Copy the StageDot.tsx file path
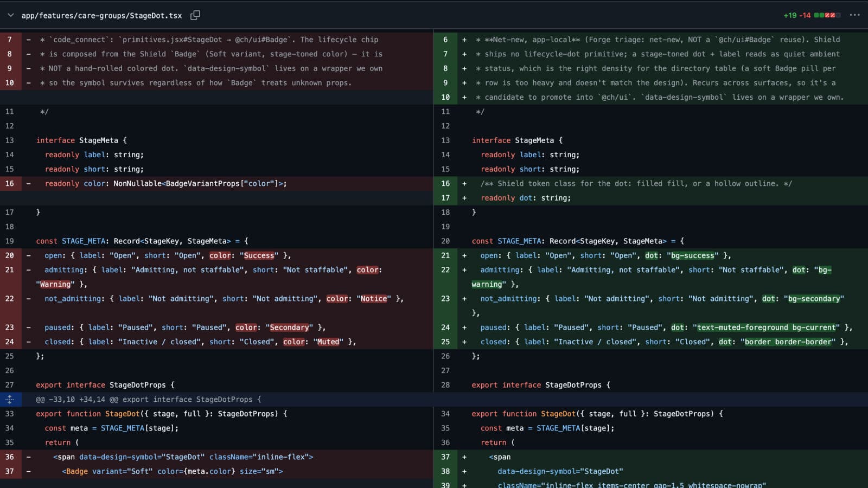 click(x=195, y=15)
